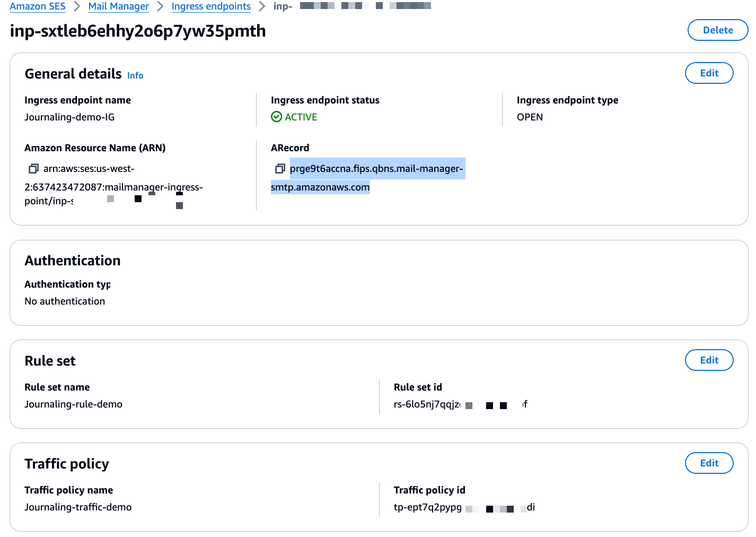Image resolution: width=756 pixels, height=537 pixels.
Task: Delete the ingress endpoint
Action: [x=717, y=30]
